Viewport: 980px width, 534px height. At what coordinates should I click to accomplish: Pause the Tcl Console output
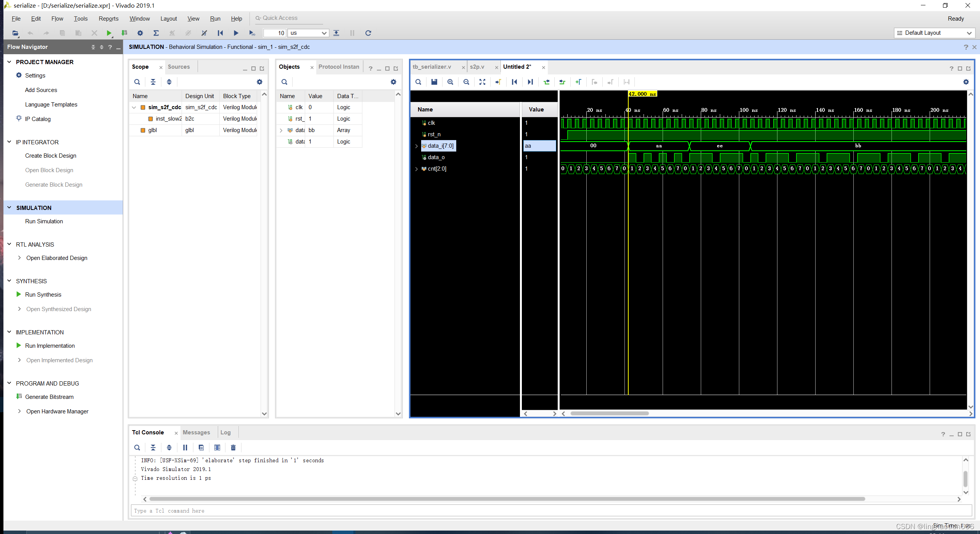pos(185,447)
